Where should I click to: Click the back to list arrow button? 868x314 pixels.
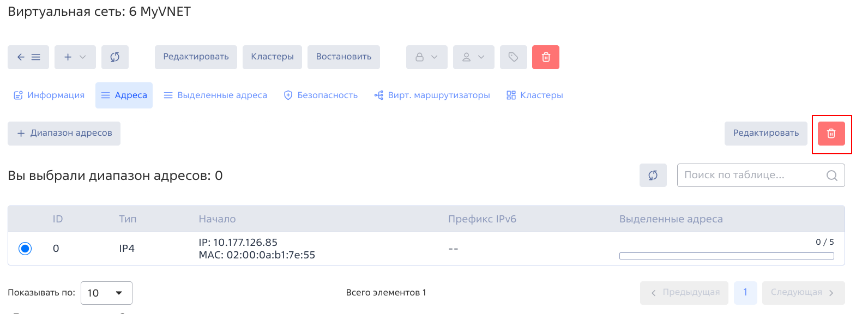point(28,57)
